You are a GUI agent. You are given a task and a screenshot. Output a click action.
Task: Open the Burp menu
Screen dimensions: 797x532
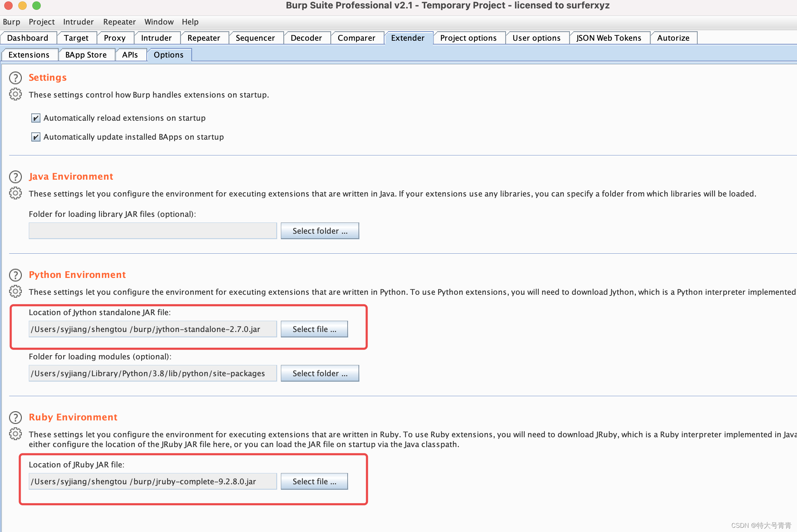click(x=12, y=22)
